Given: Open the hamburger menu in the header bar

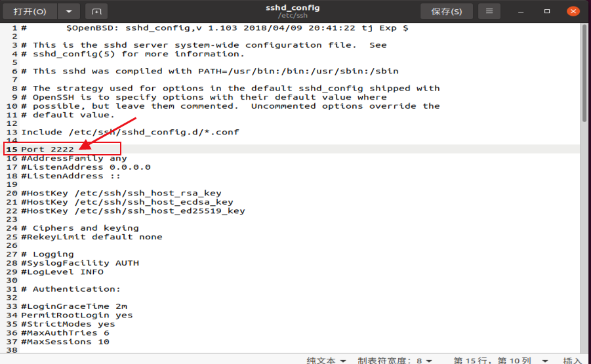Looking at the screenshot, I should 489,12.
